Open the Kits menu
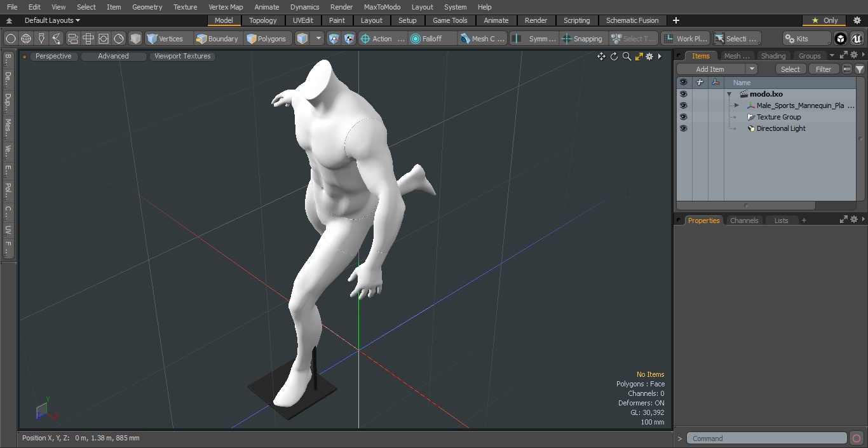 click(806, 39)
